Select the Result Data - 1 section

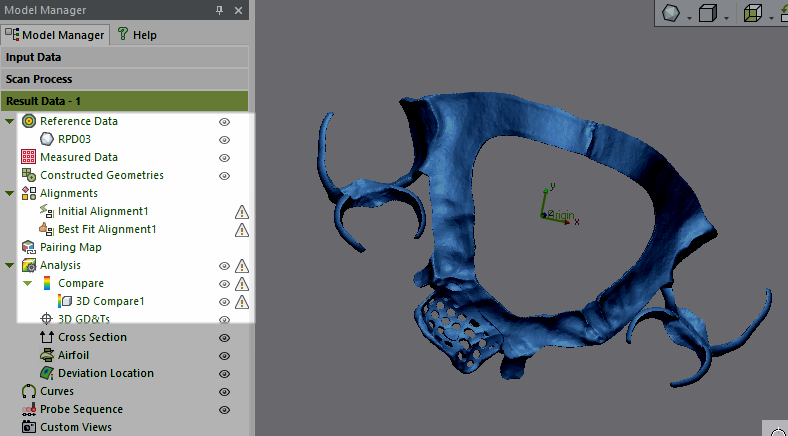pos(125,101)
